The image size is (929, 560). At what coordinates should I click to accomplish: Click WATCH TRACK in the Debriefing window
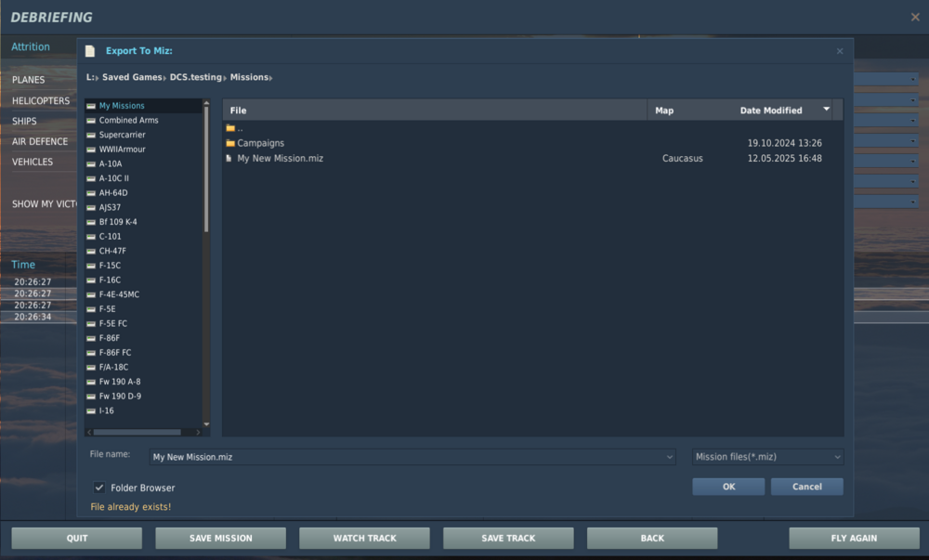point(364,538)
